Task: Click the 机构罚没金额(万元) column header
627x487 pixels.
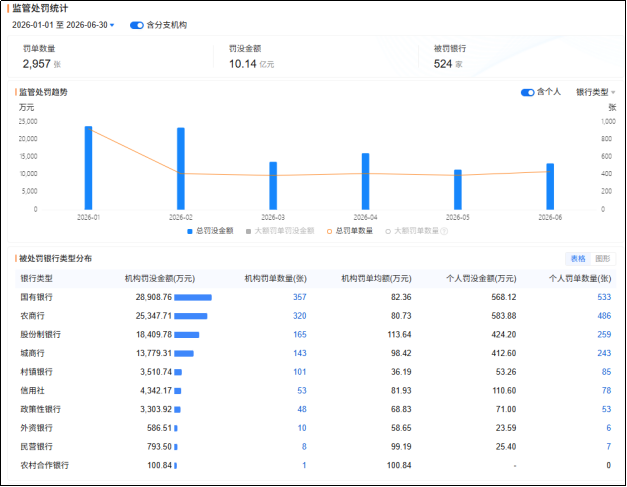Action: click(x=160, y=279)
